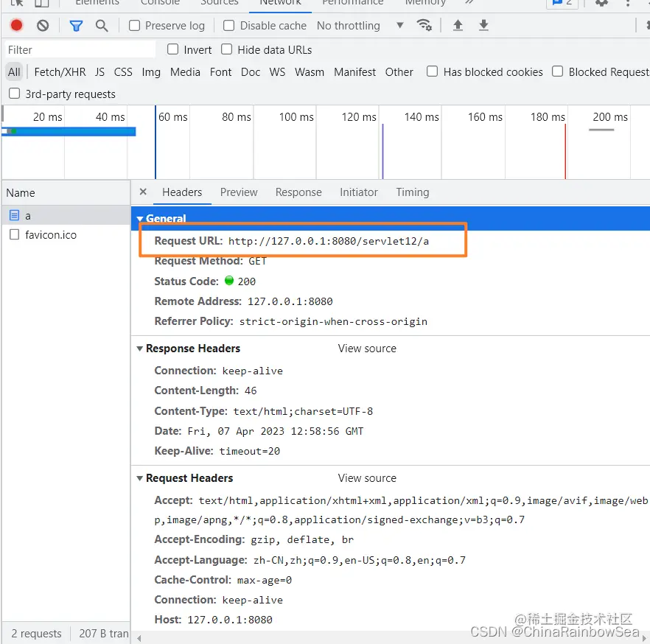Filter by Manifest requests
Screen dimensions: 650x644
[355, 72]
